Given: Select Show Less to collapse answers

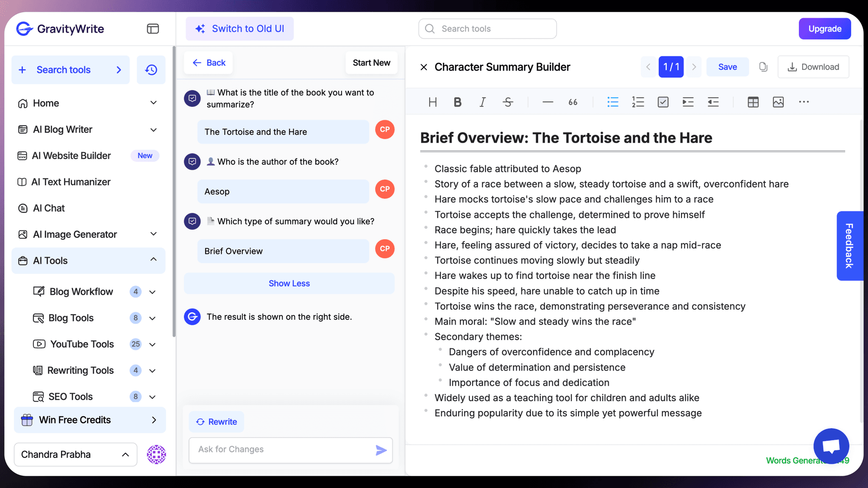Looking at the screenshot, I should [x=289, y=283].
